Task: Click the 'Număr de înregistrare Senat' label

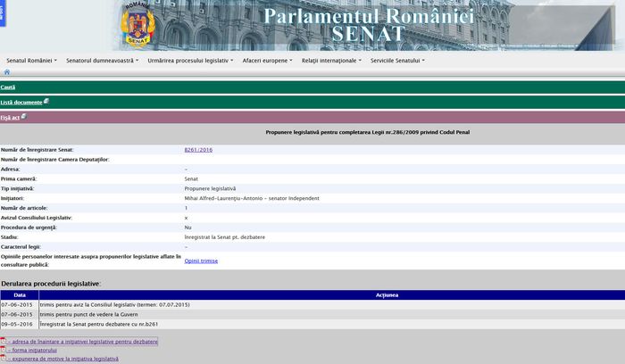Action: click(37, 150)
